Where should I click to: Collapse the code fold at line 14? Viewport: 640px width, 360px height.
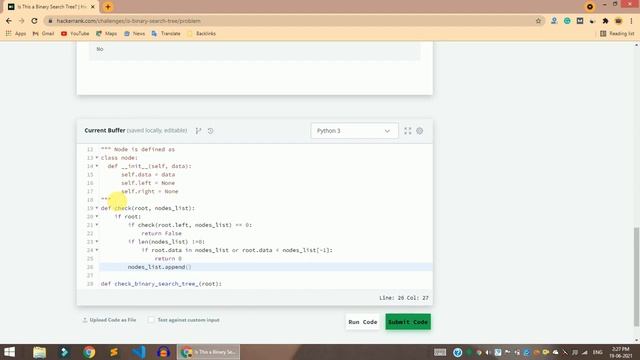pyautogui.click(x=97, y=166)
